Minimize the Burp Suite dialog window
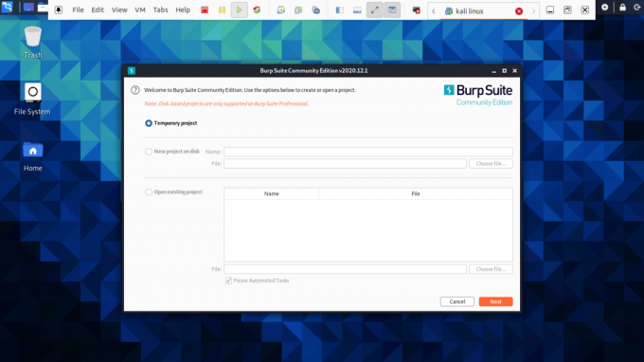Viewport: 644px width, 362px height. [x=493, y=71]
